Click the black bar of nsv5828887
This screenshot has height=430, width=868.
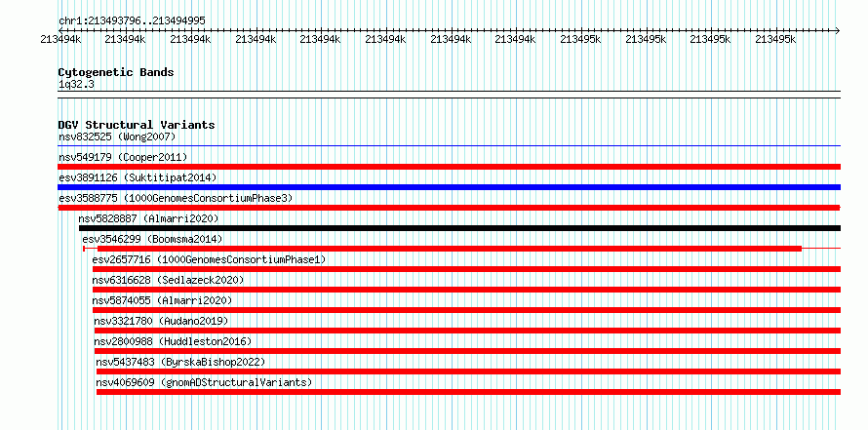[x=460, y=228]
